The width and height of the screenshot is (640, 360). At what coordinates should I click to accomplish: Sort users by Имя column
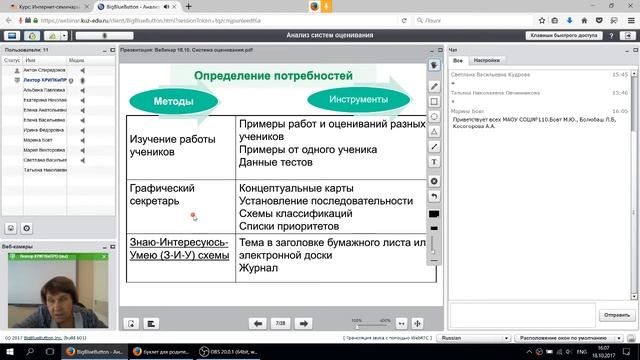coord(45,60)
